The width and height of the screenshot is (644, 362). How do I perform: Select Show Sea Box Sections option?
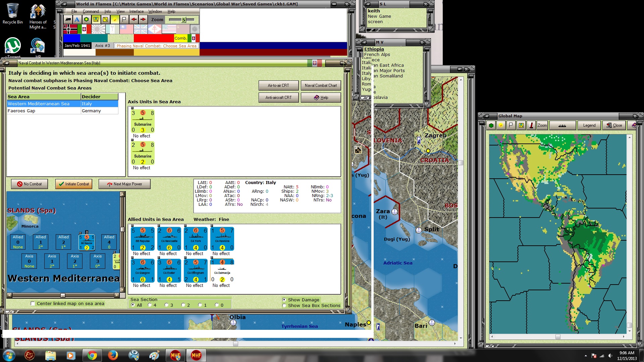(284, 305)
